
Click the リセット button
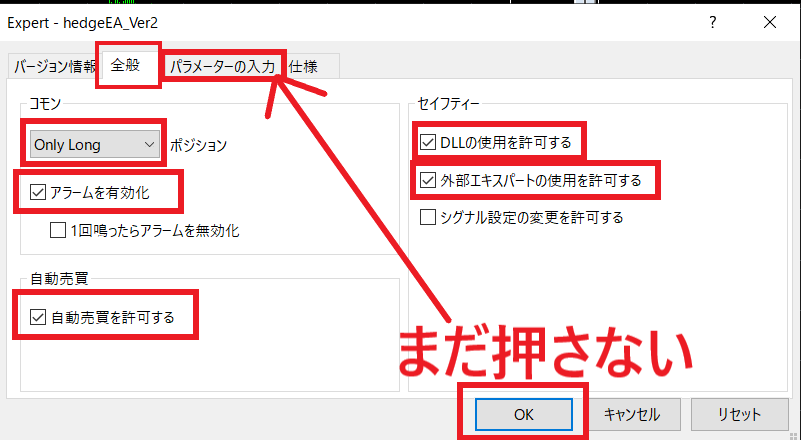(739, 414)
